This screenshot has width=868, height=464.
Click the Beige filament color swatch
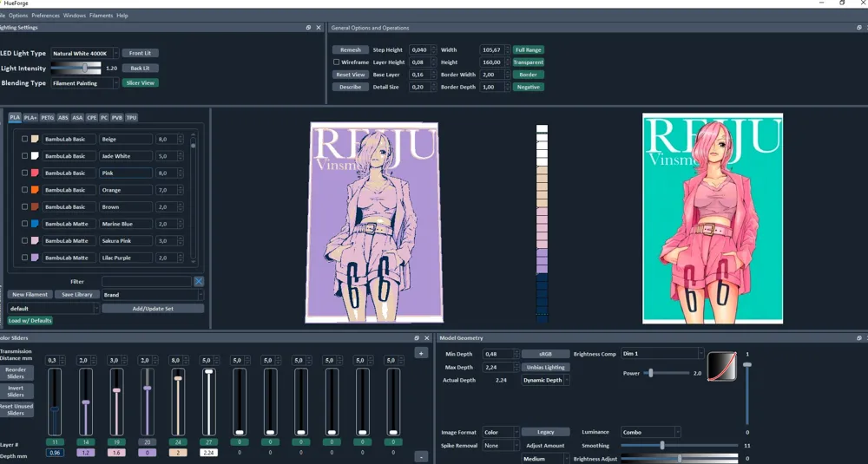pyautogui.click(x=35, y=140)
